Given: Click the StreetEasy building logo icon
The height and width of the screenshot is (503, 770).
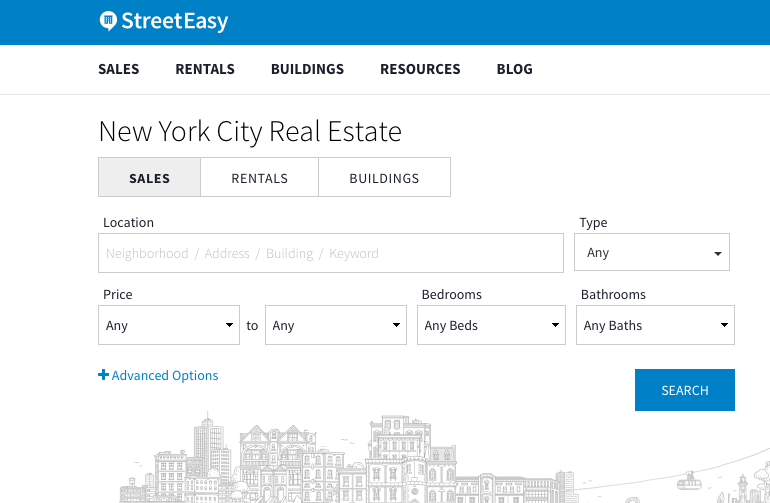Looking at the screenshot, I should tap(109, 21).
